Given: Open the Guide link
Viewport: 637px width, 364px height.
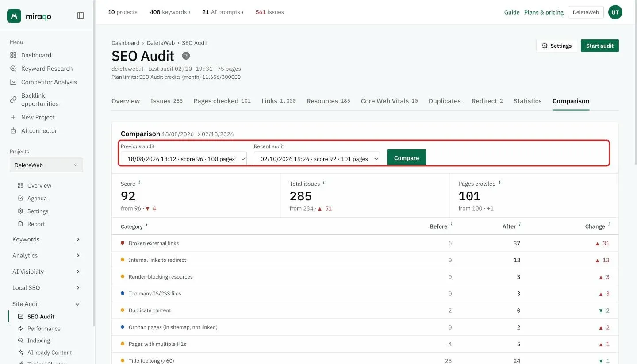Looking at the screenshot, I should [x=512, y=12].
